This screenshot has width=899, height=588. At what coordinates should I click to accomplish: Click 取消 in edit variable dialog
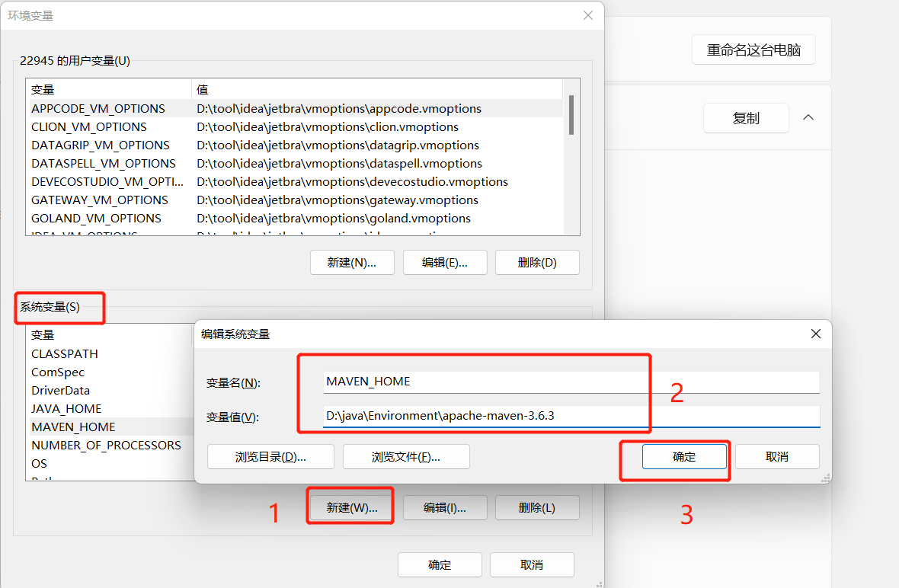click(777, 457)
